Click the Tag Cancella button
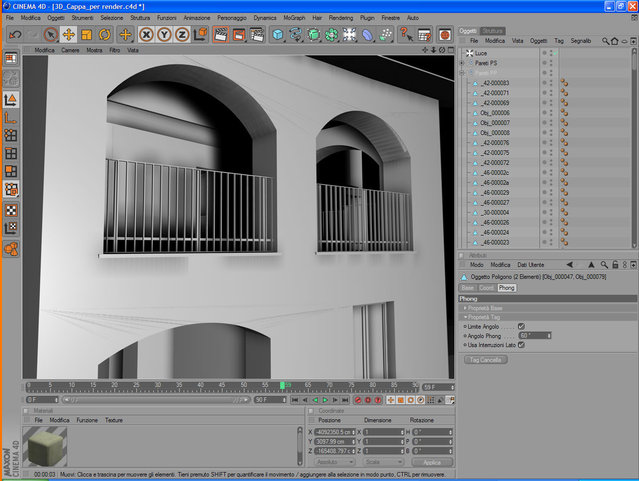 (x=486, y=360)
